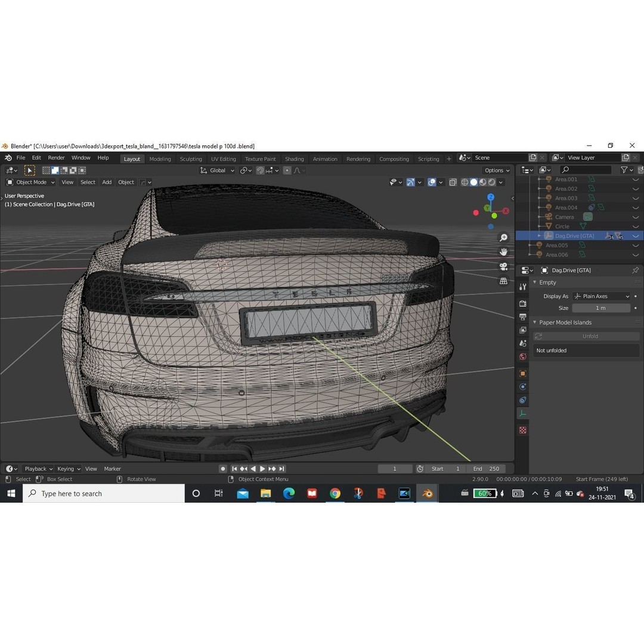Screen dimensions: 644x644
Task: Switch to Modeling workspace tab
Action: pos(160,159)
